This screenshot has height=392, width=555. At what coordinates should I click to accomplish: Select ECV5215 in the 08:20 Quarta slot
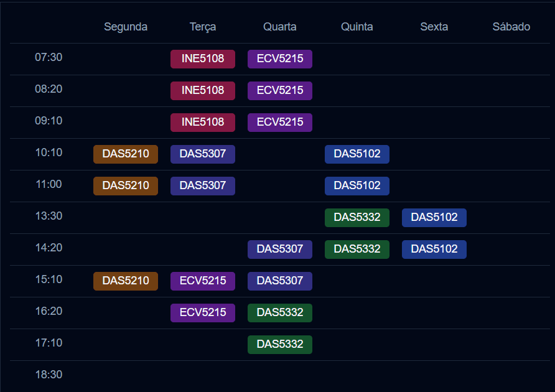tap(280, 91)
